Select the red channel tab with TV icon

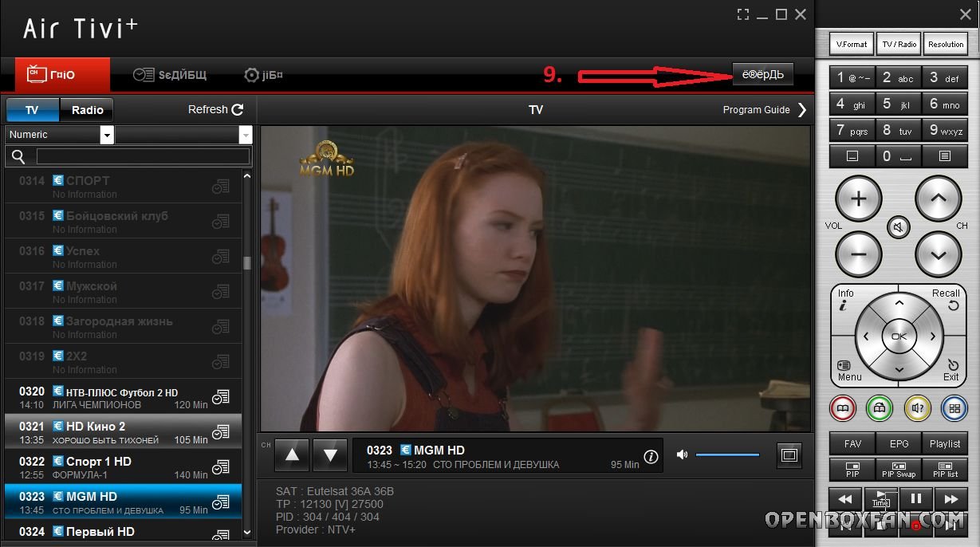click(62, 75)
